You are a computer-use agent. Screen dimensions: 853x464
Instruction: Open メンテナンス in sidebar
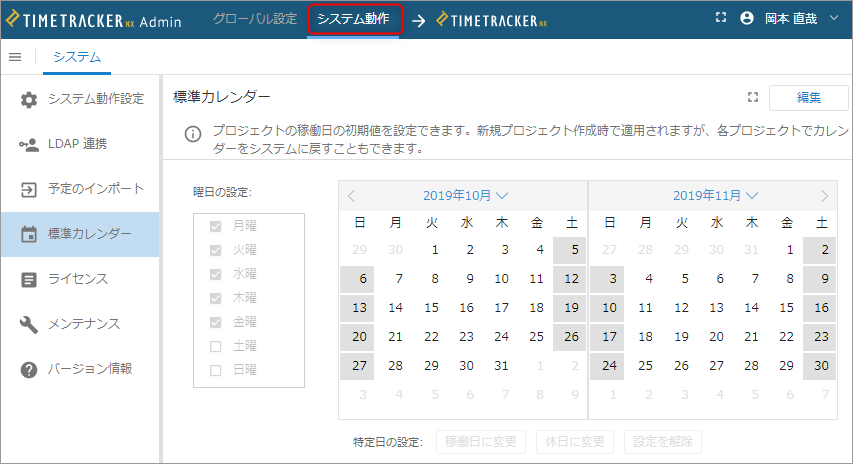click(81, 324)
